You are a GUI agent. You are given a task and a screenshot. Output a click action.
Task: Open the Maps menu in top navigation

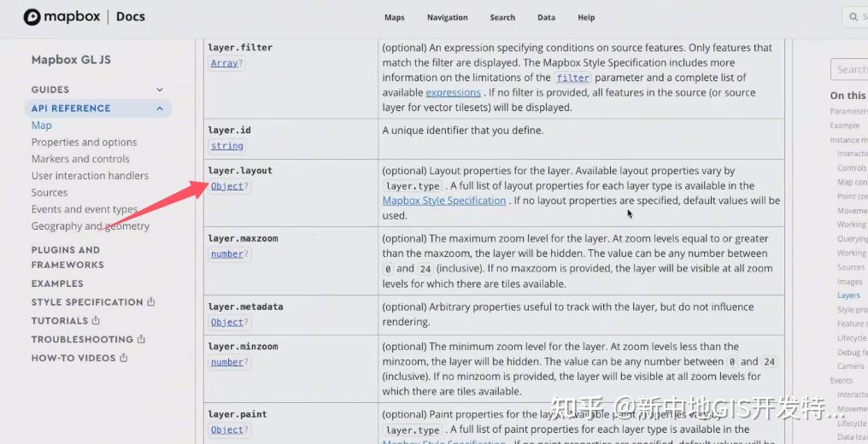pos(394,17)
